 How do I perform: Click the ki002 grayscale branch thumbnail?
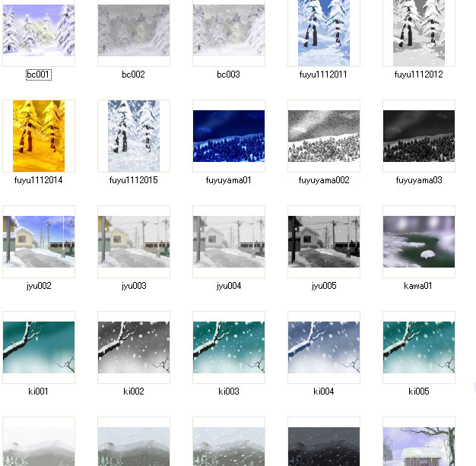(134, 347)
